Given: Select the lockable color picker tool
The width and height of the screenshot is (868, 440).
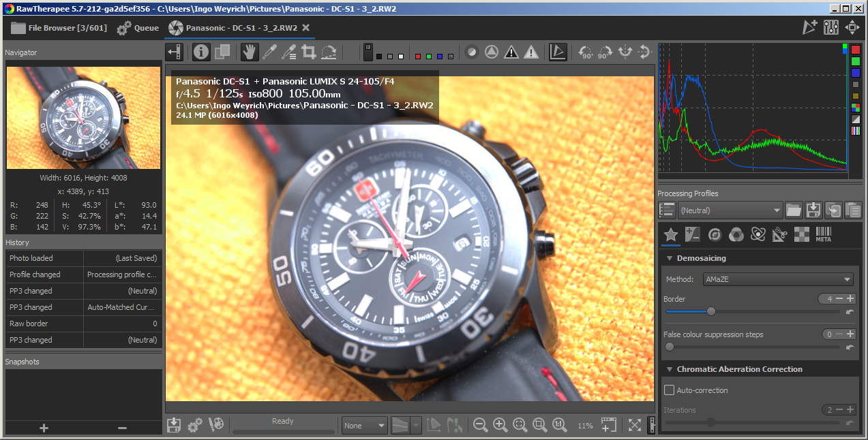Looking at the screenshot, I should tap(289, 52).
